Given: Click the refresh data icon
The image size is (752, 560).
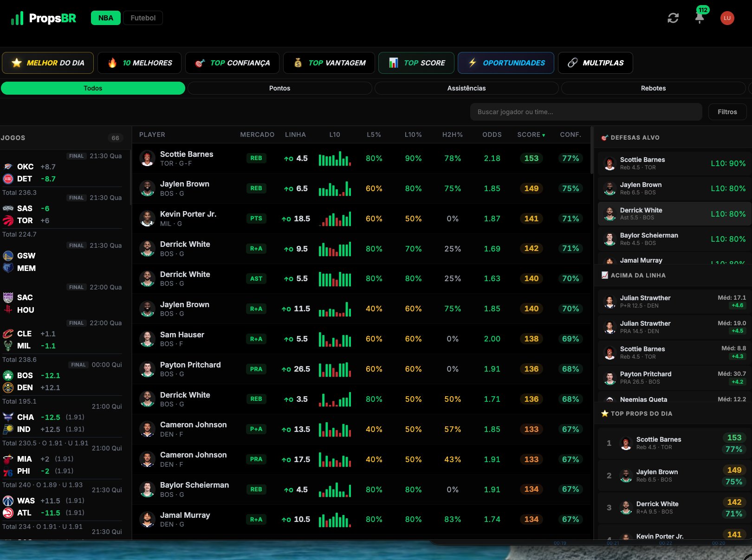Looking at the screenshot, I should [673, 18].
